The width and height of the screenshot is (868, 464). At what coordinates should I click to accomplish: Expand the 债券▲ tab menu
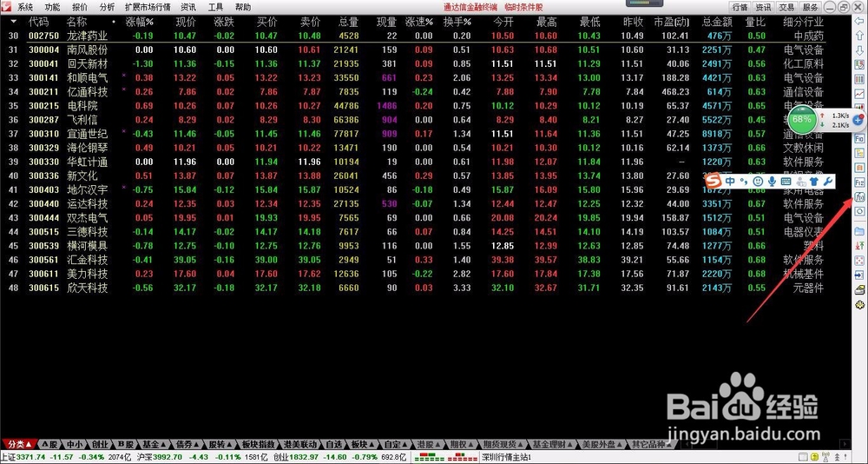[187, 445]
